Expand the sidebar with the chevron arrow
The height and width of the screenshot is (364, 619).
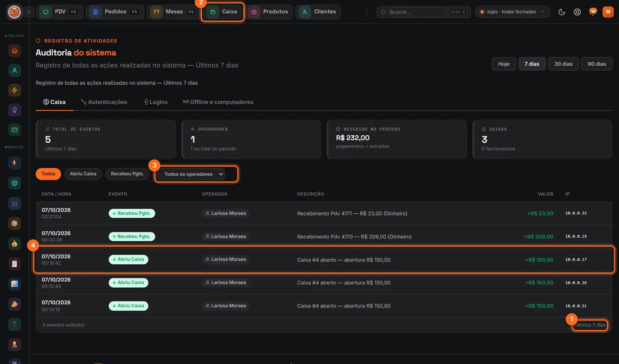coord(29,12)
